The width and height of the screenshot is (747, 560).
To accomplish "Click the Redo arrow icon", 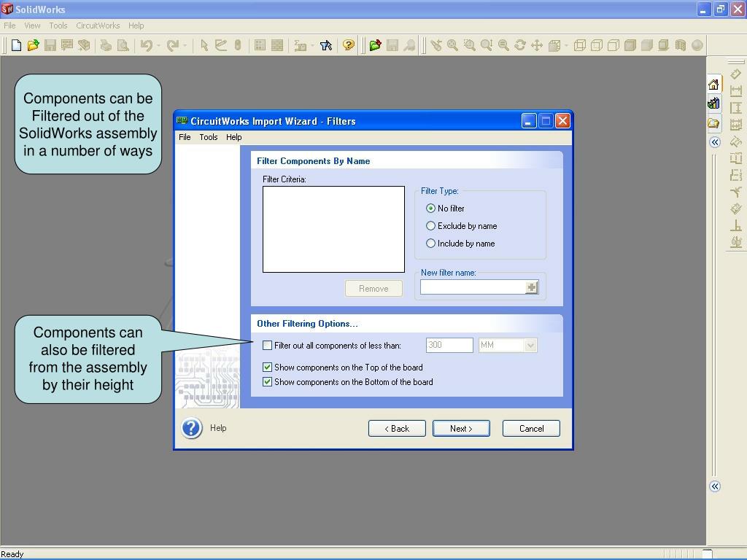I will (x=173, y=45).
